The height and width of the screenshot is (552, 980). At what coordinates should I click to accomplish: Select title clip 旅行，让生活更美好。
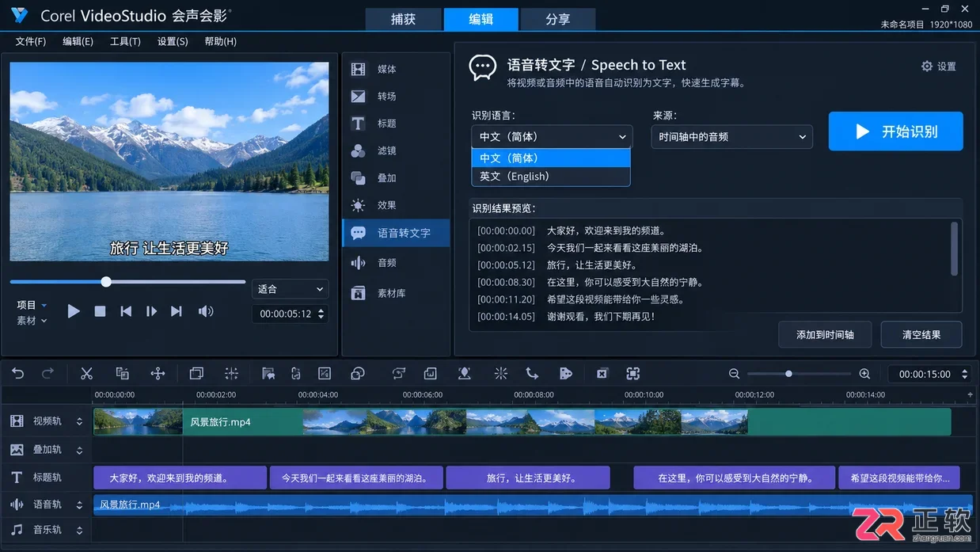[x=528, y=478]
